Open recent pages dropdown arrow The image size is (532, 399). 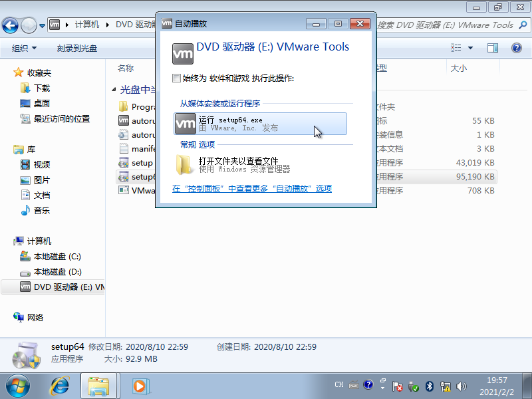point(42,25)
